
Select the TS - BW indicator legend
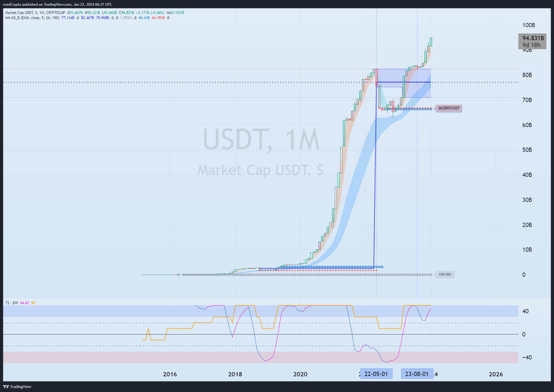[12, 303]
